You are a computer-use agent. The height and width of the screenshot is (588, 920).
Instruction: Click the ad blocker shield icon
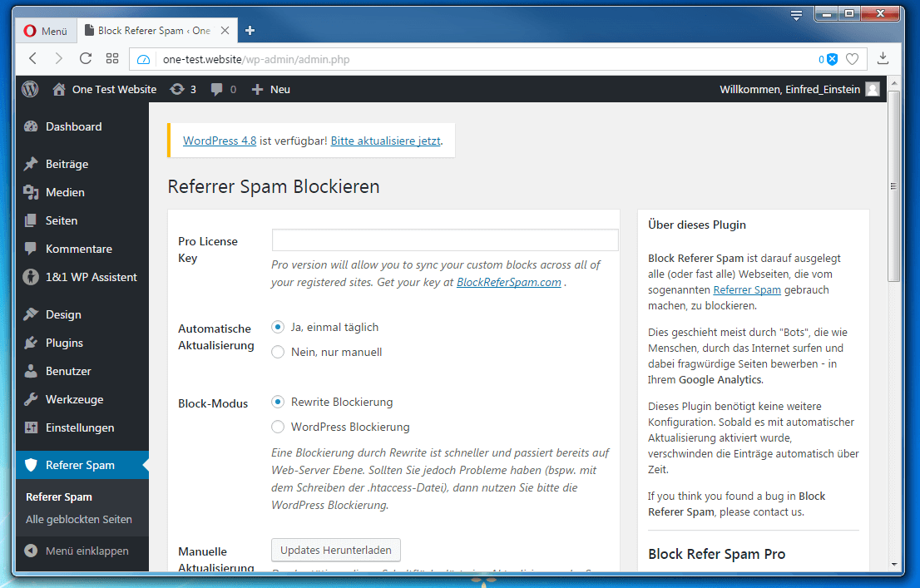click(x=832, y=59)
